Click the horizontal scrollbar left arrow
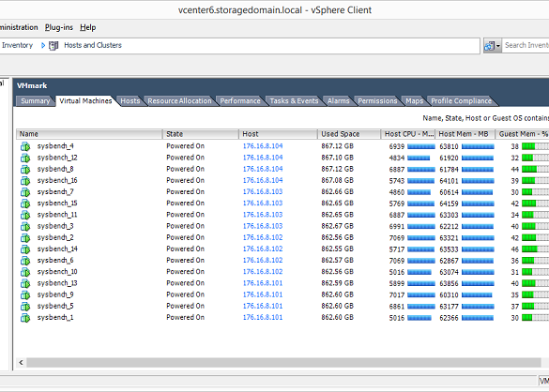 click(21, 362)
